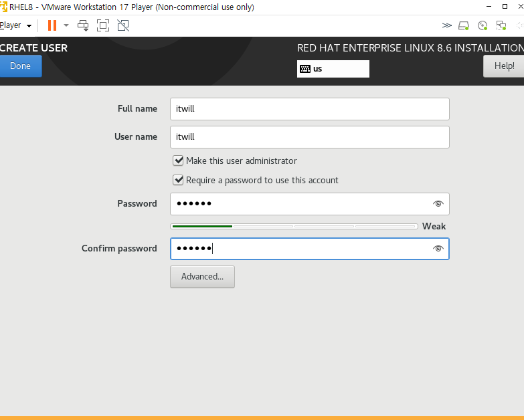Viewport: 524px width, 420px height.
Task: Click the blue Done button
Action: point(20,66)
